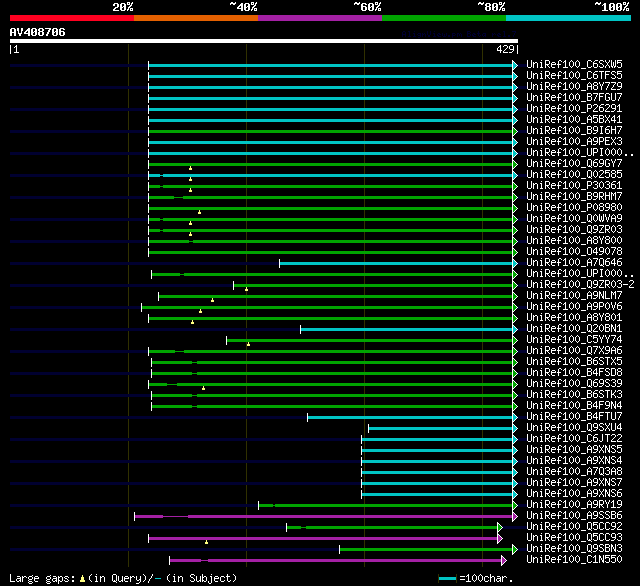Click the purple arrowhead ending the UniRef100_A9SSB6 bar
The image size is (640, 586).
point(515,517)
